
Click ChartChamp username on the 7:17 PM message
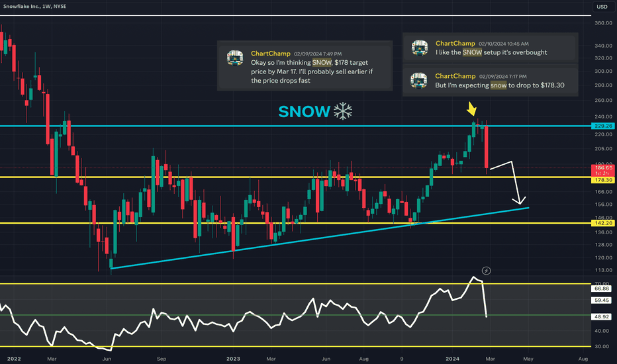point(455,76)
